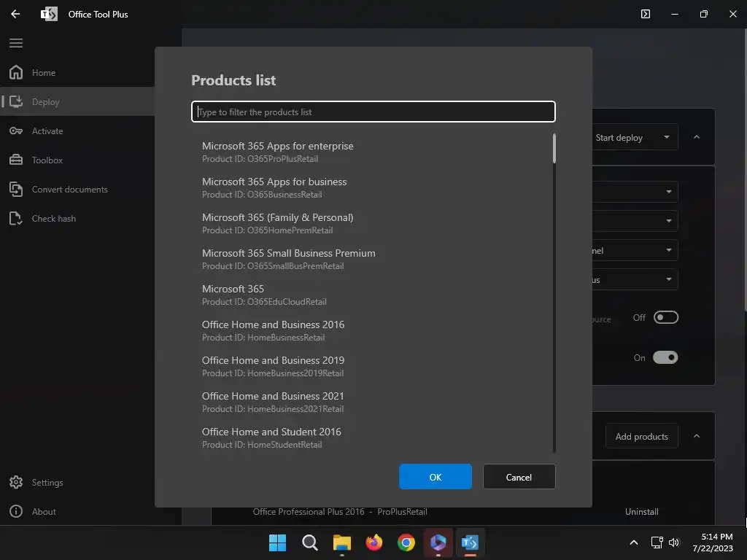Cancel the Products list dialog
747x560 pixels.
tap(519, 477)
